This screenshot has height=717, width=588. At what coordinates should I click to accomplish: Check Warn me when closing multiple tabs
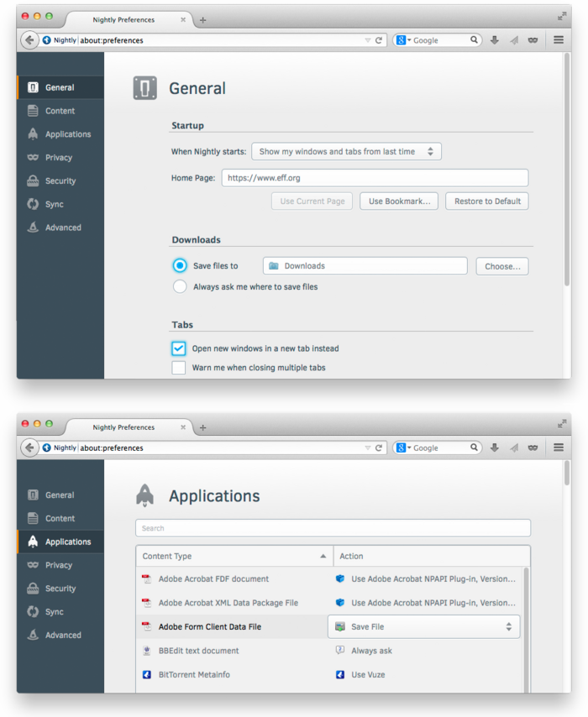click(178, 368)
